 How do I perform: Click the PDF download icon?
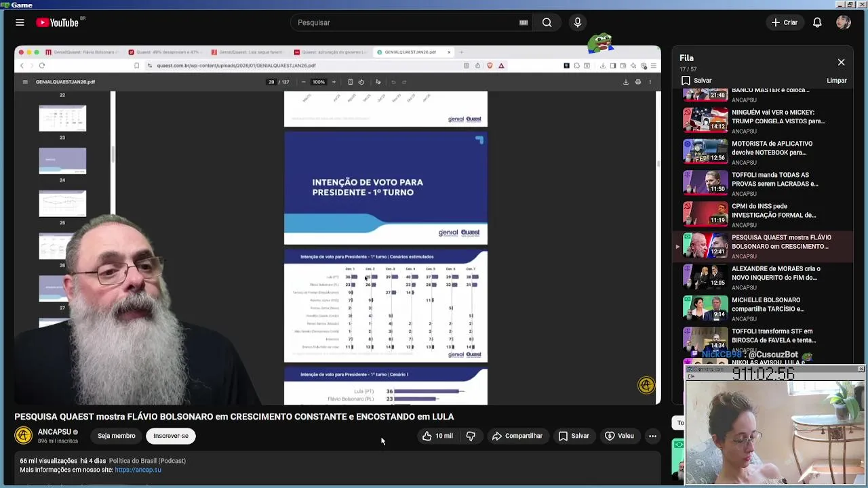tap(626, 82)
